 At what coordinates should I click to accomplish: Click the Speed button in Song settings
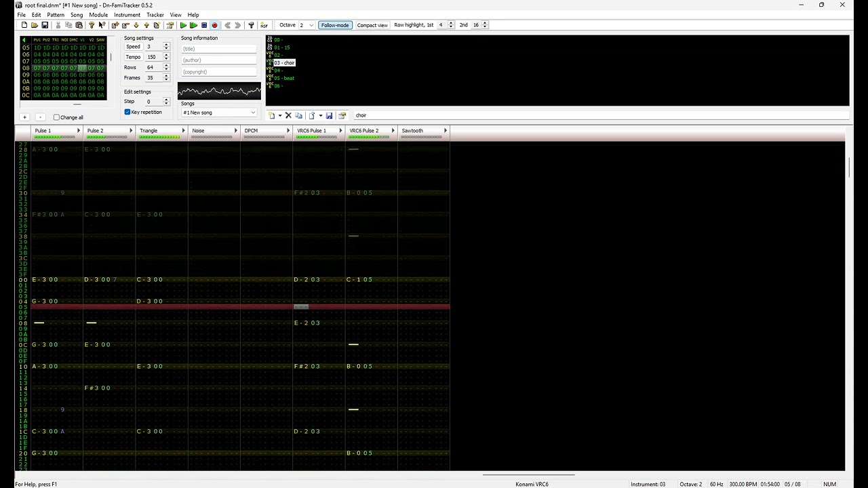[x=133, y=47]
